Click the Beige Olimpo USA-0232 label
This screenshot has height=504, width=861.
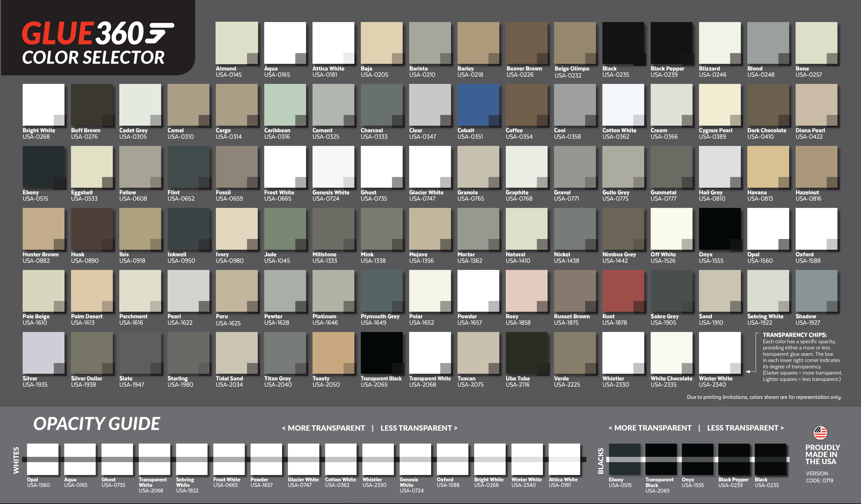coord(572,72)
